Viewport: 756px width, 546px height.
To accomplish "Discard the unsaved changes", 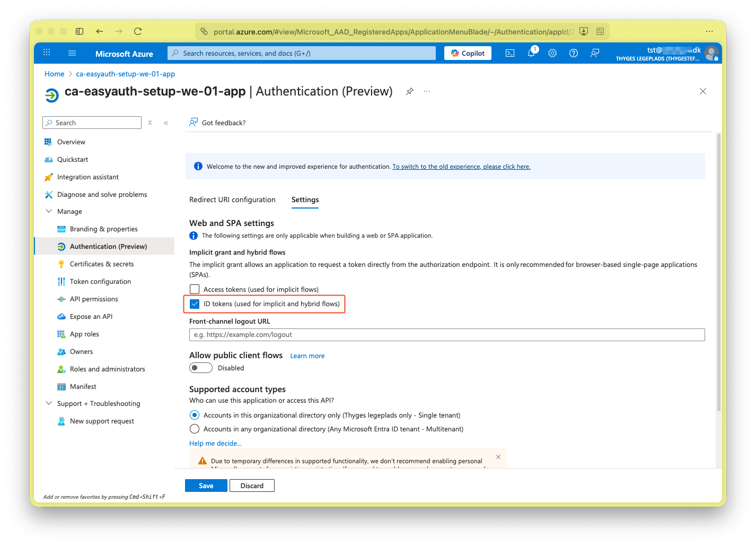I will click(x=252, y=486).
